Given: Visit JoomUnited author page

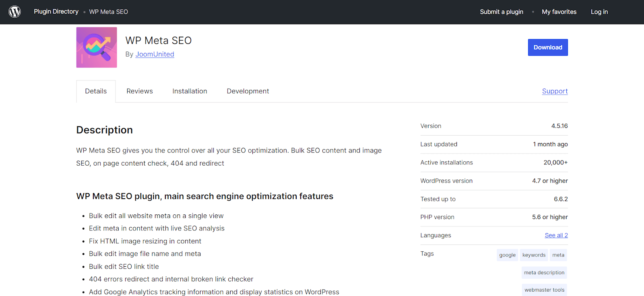Looking at the screenshot, I should click(x=155, y=54).
